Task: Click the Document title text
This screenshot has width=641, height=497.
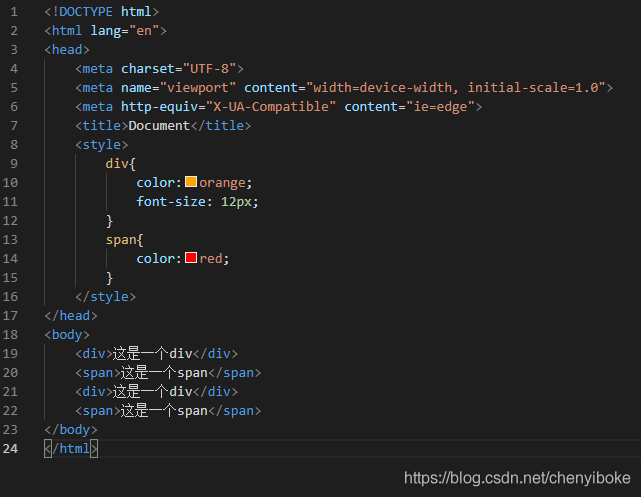Action: pos(159,126)
